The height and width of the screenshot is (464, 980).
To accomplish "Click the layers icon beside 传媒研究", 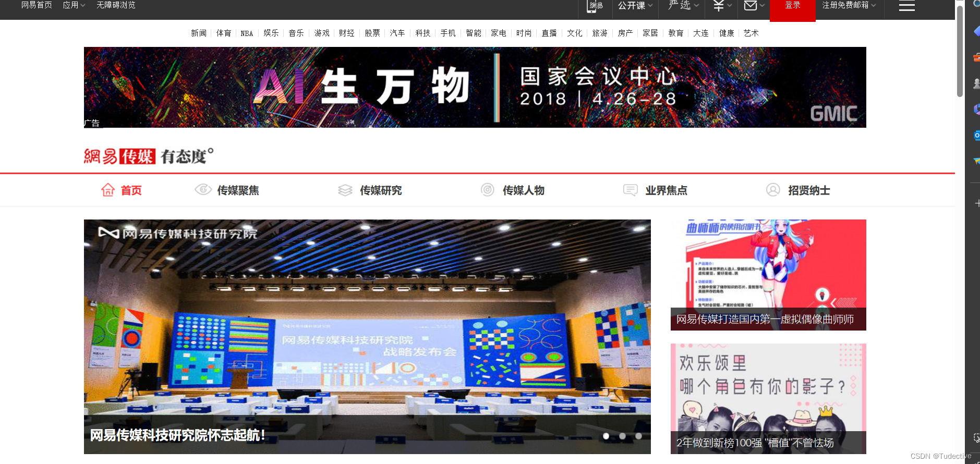I will tap(345, 190).
